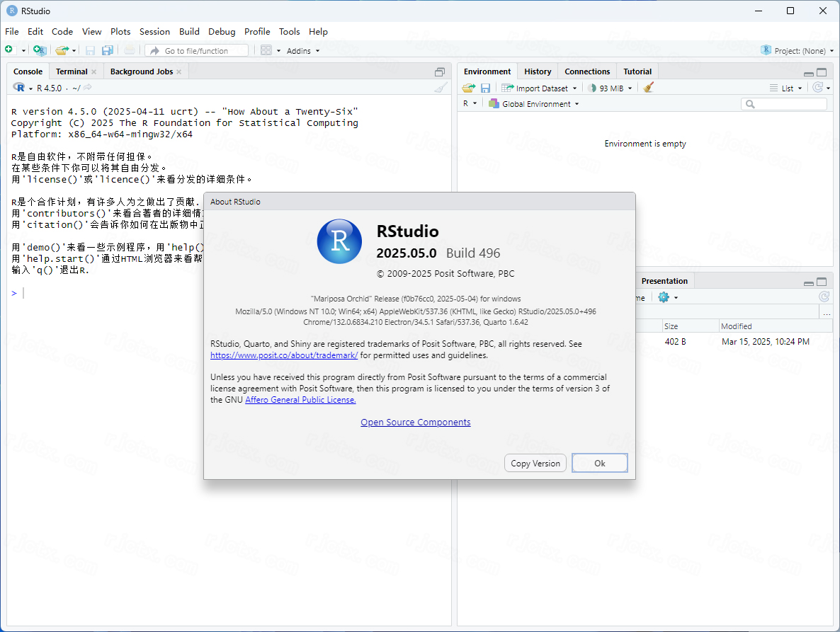Click the Save All documents icon
Image resolution: width=840 pixels, height=632 pixels.
click(x=108, y=50)
